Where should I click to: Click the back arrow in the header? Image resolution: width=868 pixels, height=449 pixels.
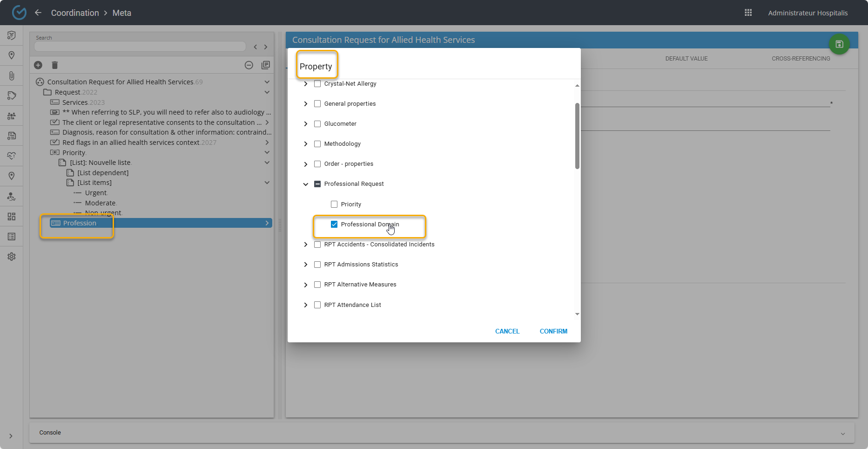click(x=38, y=13)
